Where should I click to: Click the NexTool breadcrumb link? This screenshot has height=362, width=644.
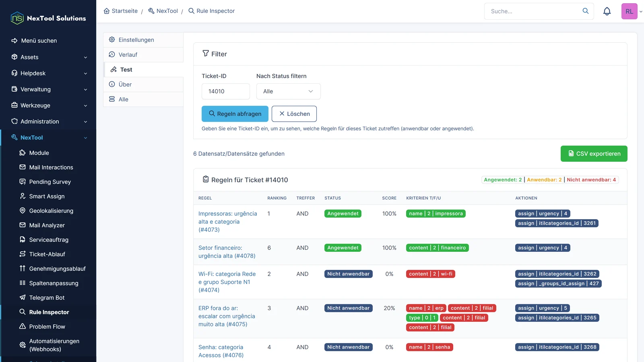163,11
